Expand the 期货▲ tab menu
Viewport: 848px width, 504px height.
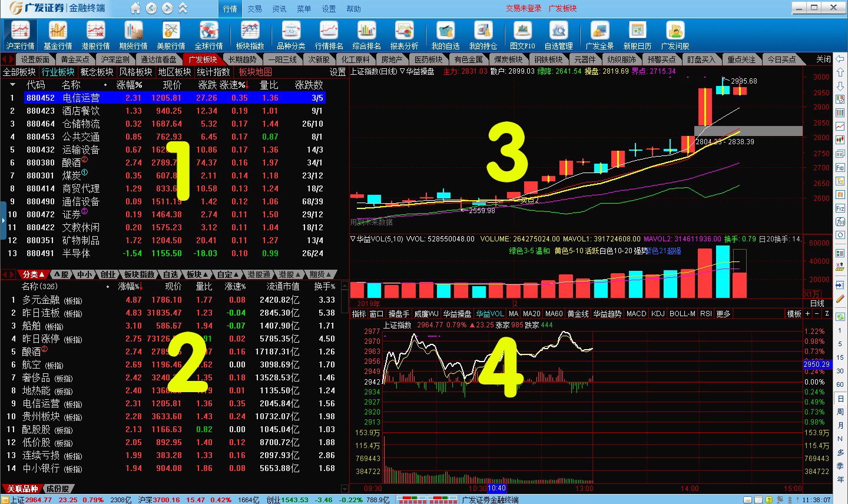coord(320,274)
